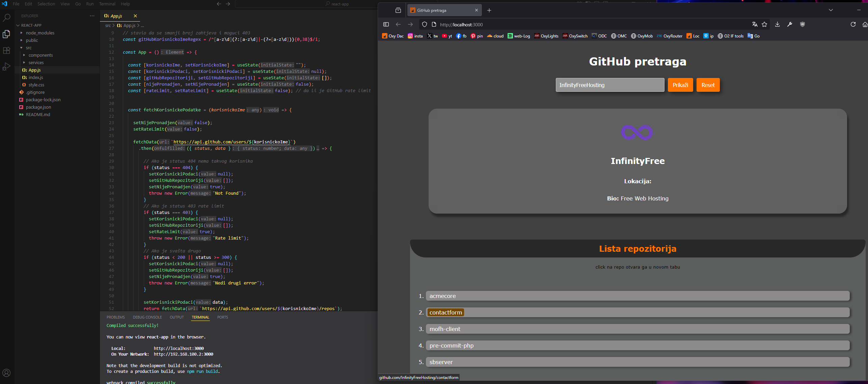Open a new browser tab

(x=489, y=10)
